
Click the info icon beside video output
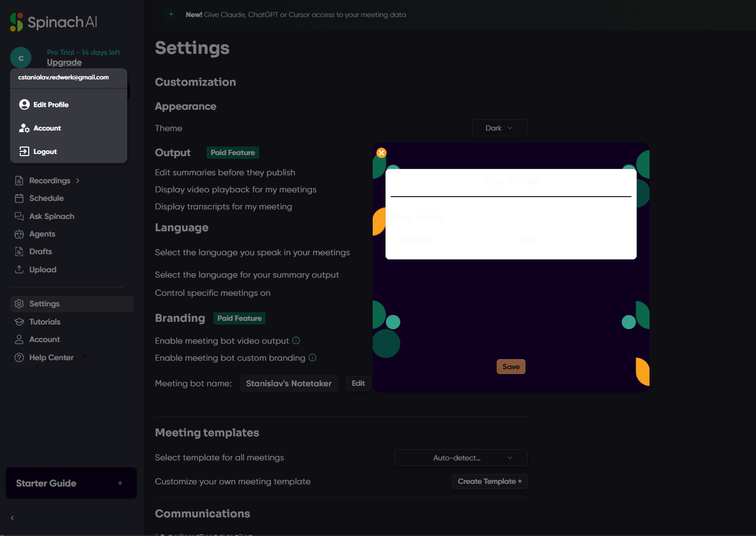pos(296,340)
